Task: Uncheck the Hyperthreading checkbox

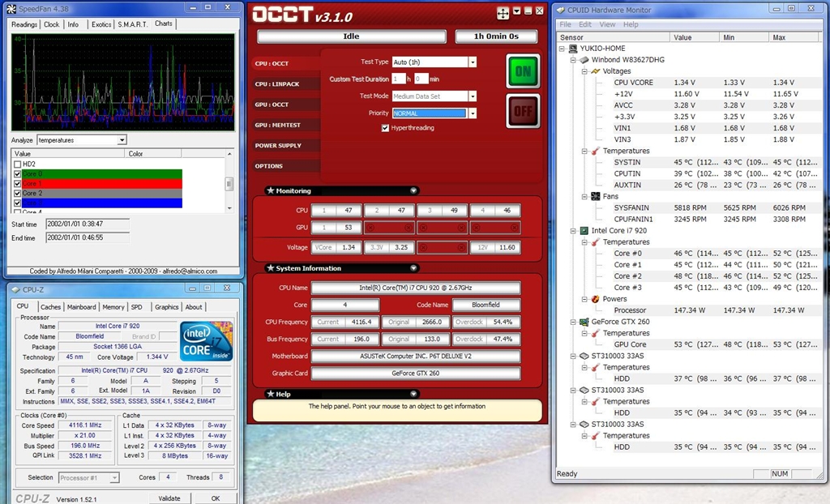Action: (385, 128)
